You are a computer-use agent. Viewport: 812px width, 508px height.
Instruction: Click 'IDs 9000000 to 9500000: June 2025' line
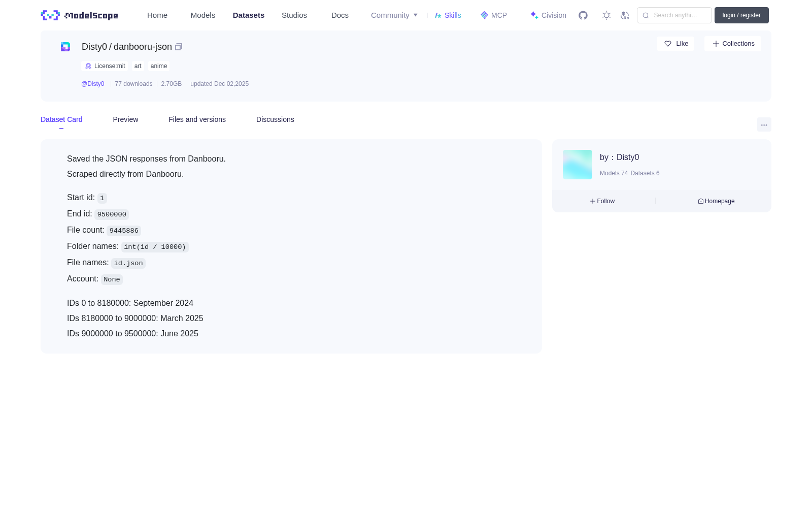(132, 334)
